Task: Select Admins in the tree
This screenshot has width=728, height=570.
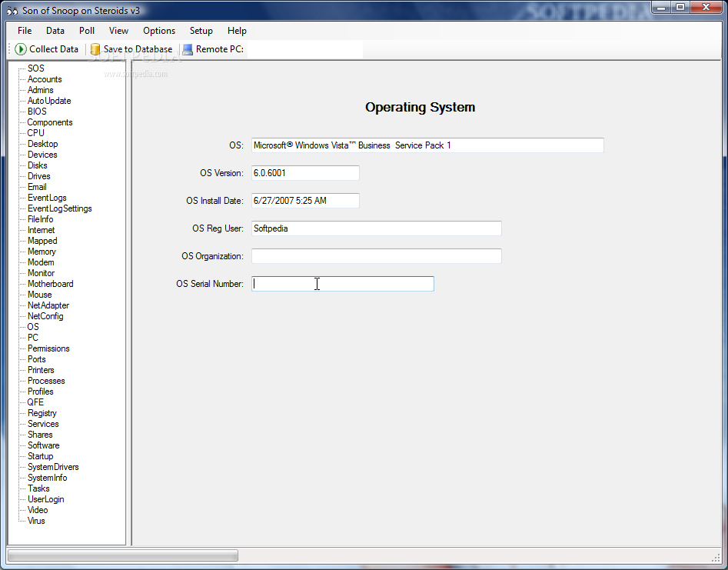Action: click(41, 90)
